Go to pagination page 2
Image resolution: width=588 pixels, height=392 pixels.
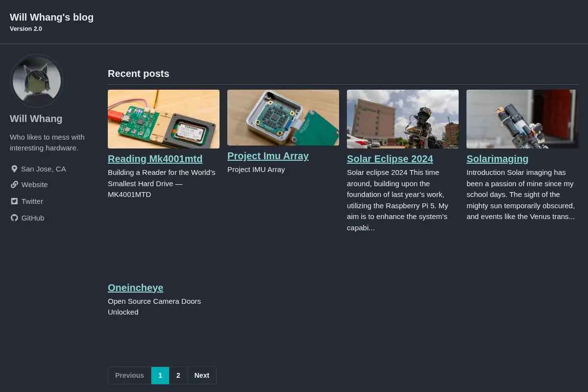[x=178, y=375]
